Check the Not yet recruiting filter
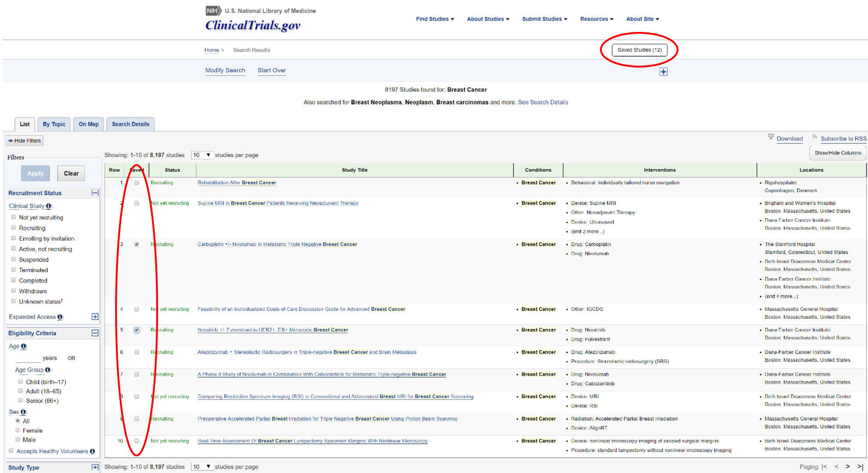 coord(13,217)
